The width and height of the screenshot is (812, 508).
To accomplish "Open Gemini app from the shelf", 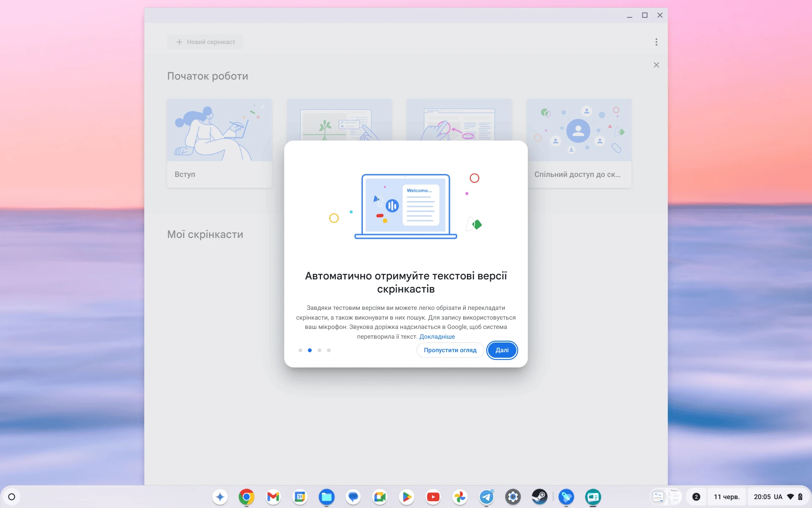I will (x=220, y=497).
